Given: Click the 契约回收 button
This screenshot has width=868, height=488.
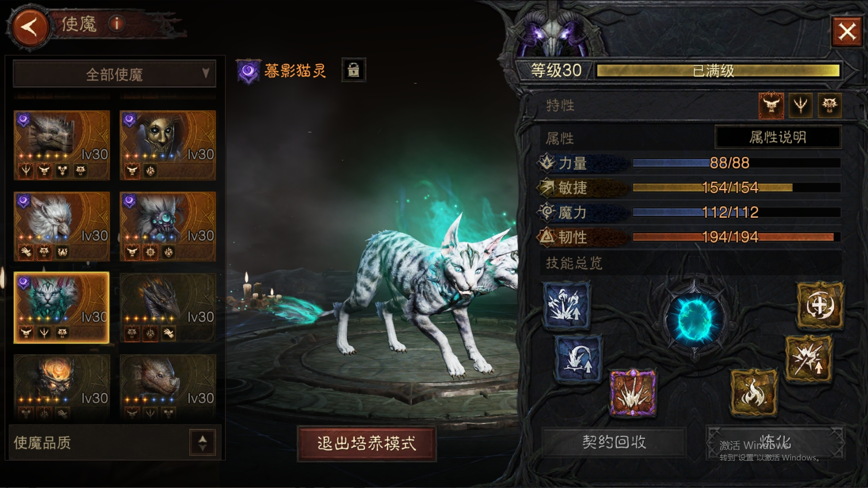Looking at the screenshot, I should 614,442.
